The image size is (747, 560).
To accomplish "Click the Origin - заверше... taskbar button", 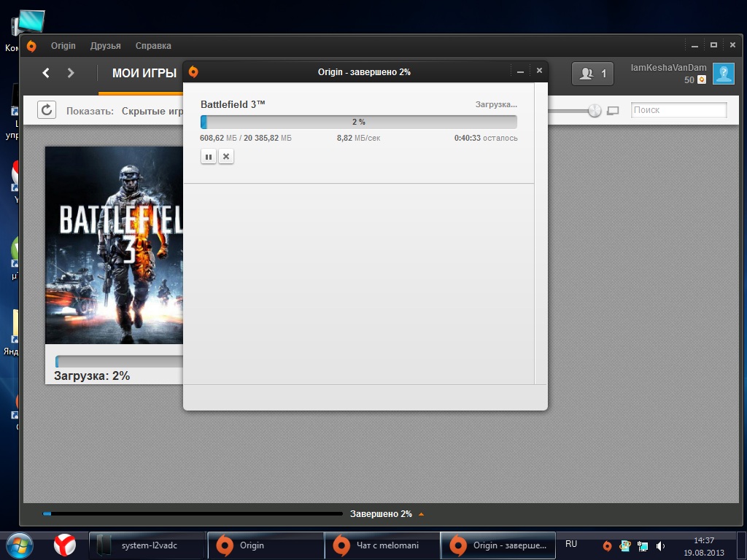I will 498,545.
